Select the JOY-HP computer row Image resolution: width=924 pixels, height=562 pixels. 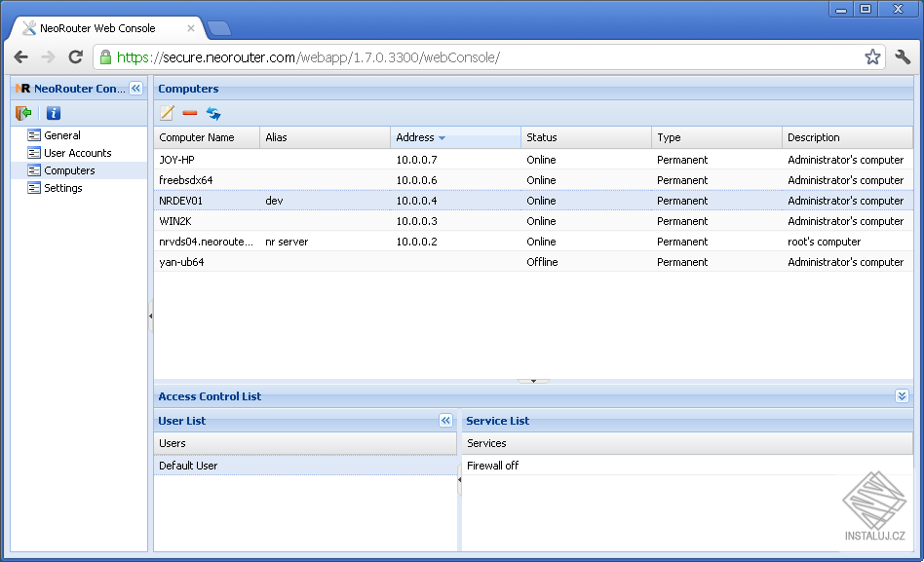pyautogui.click(x=533, y=160)
